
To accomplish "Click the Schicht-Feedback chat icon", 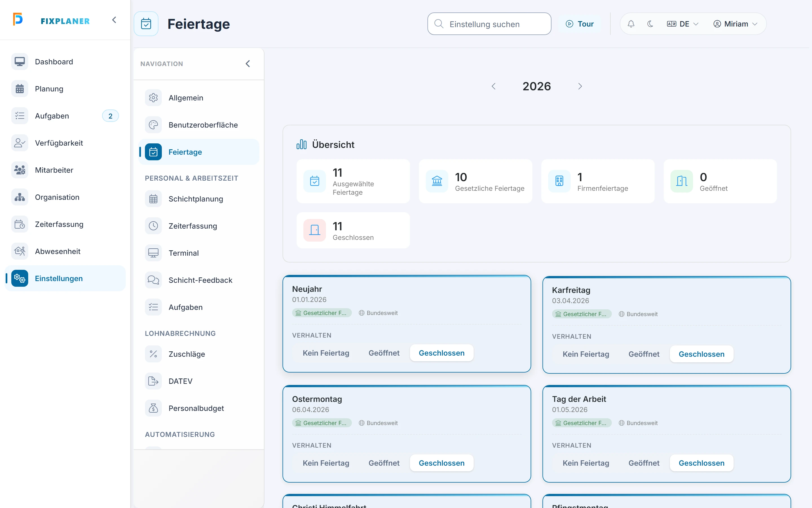I will click(x=153, y=280).
